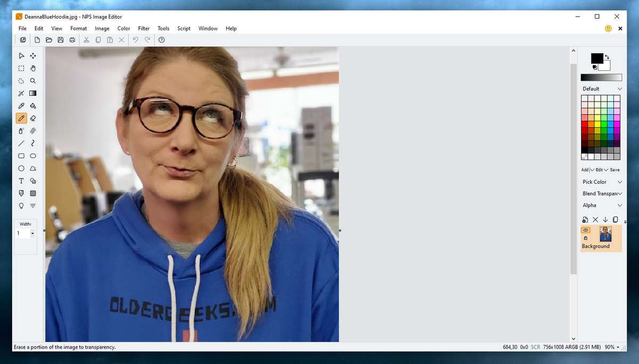The image size is (639, 364).
Task: Click the black foreground color swatch
Action: pyautogui.click(x=597, y=59)
